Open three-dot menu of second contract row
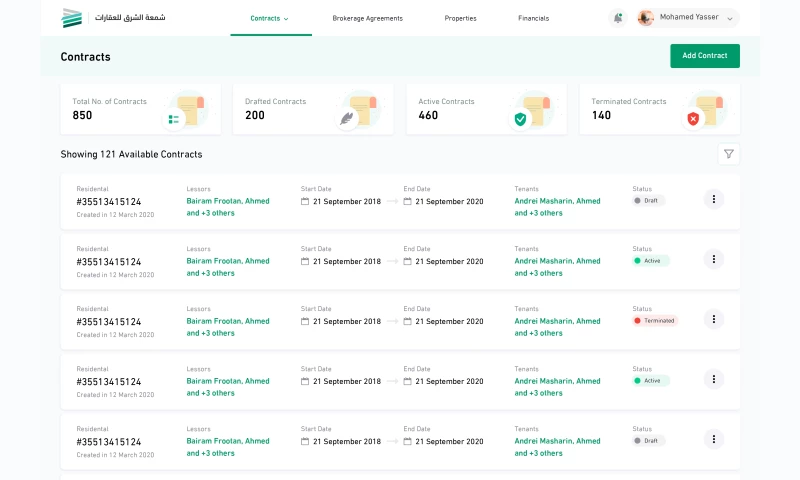Screen dimensions: 800x480 tap(713, 259)
